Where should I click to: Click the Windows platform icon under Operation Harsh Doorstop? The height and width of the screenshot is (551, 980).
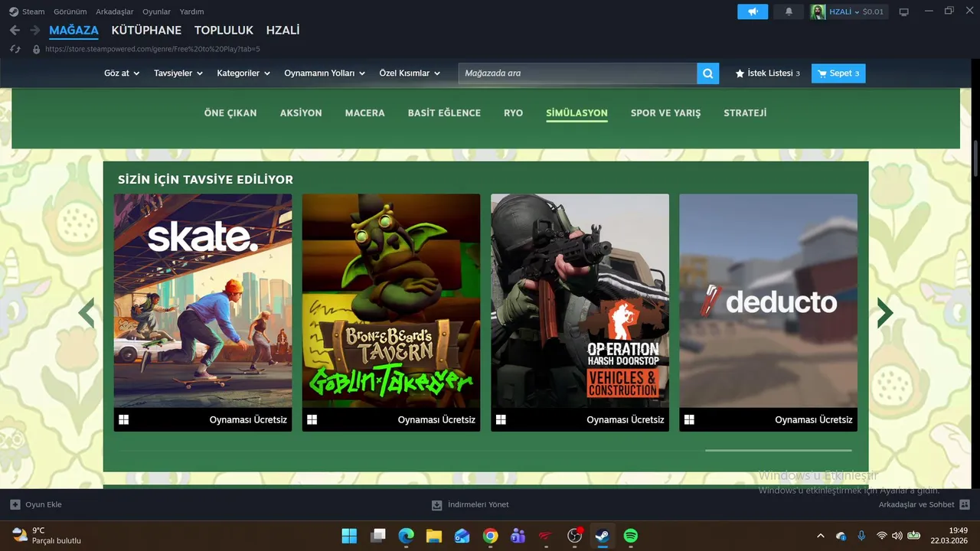tap(501, 419)
